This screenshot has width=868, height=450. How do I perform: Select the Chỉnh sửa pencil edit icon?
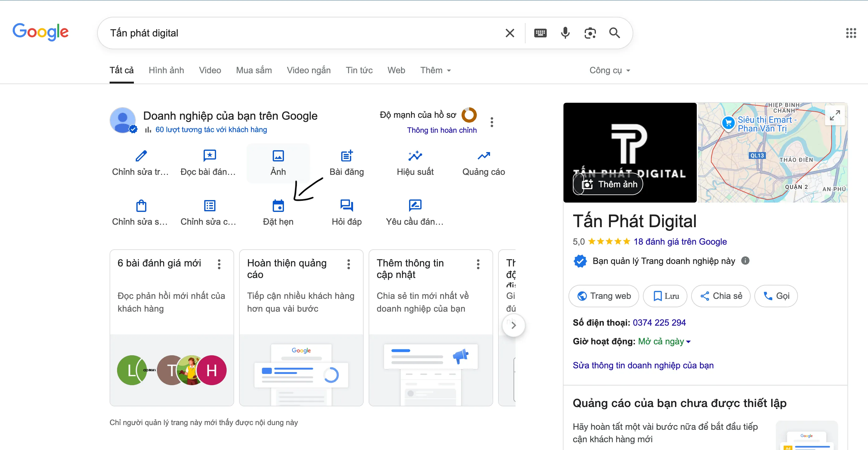pos(140,156)
